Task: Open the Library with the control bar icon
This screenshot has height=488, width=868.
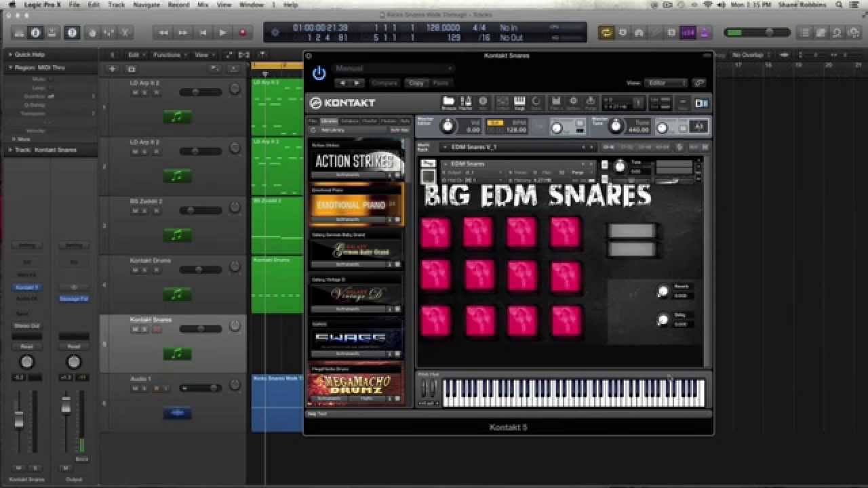Action: (x=18, y=33)
